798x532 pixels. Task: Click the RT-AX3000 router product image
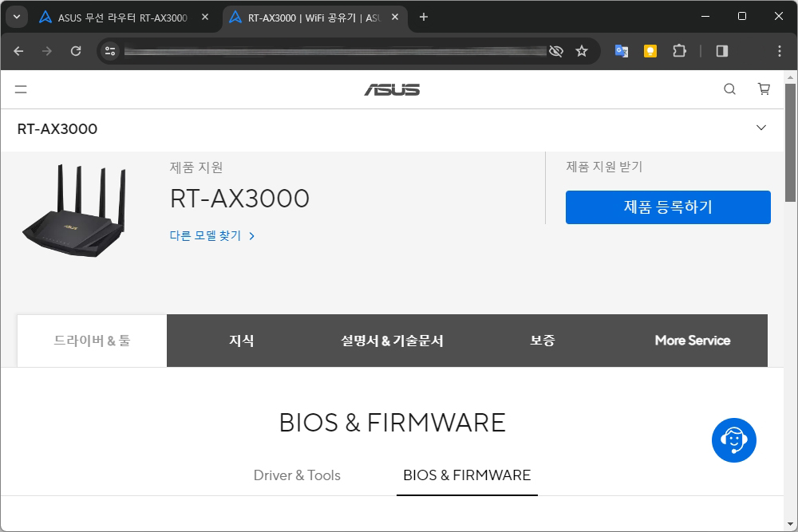(x=73, y=211)
